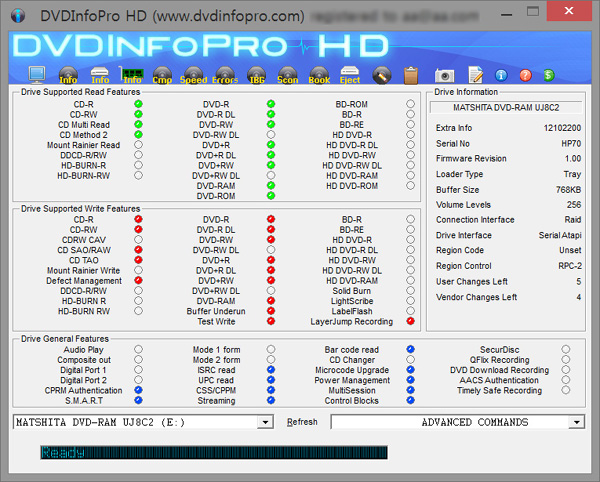
Task: Click the DVDInfoPro HD banner logo
Action: click(201, 46)
